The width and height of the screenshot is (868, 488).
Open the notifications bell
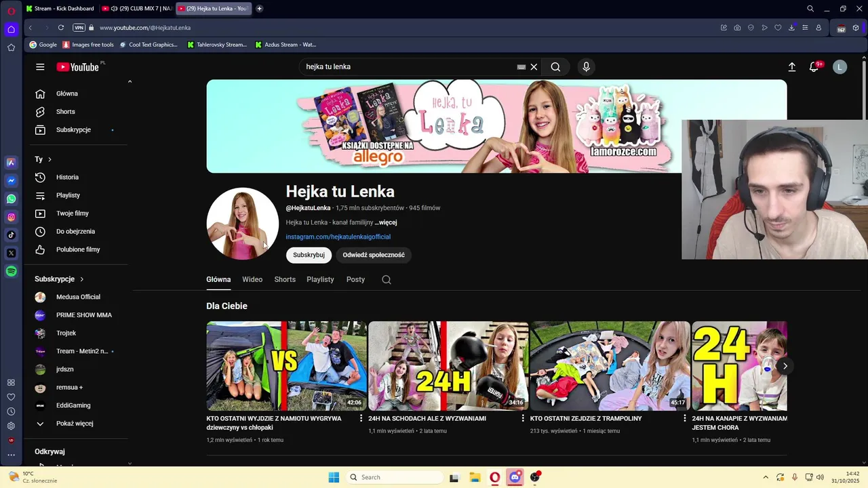pyautogui.click(x=814, y=66)
